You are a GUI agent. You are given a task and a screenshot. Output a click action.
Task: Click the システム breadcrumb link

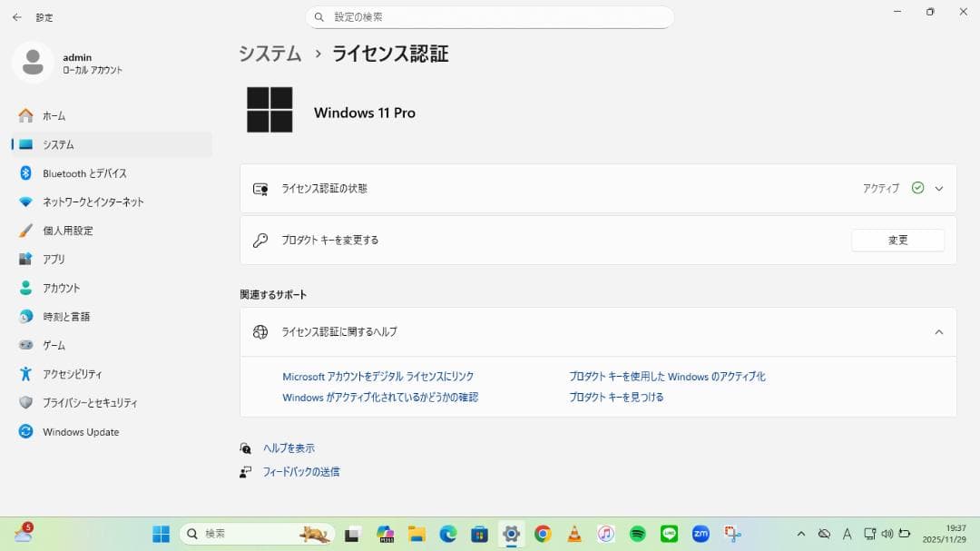click(270, 54)
